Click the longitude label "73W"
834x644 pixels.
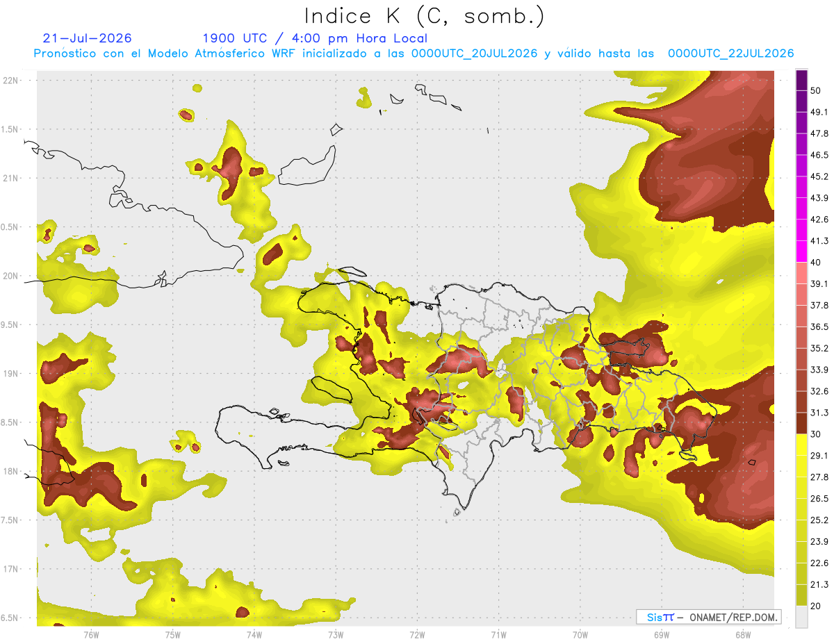[x=336, y=635]
